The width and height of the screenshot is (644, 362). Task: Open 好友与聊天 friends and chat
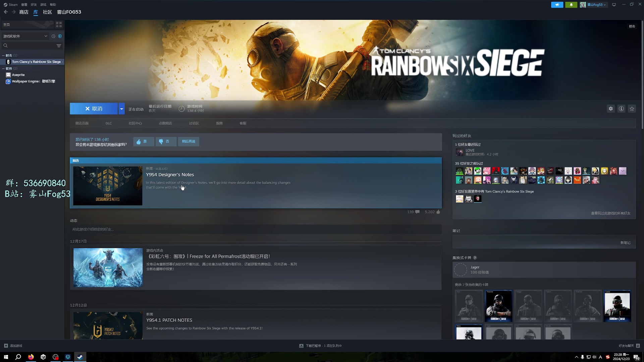click(x=629, y=346)
